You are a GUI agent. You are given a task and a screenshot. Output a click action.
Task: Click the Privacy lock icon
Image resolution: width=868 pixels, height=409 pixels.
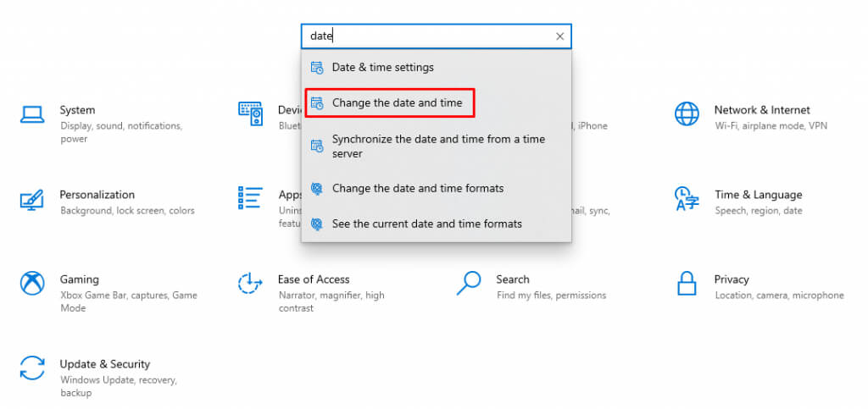click(x=686, y=284)
